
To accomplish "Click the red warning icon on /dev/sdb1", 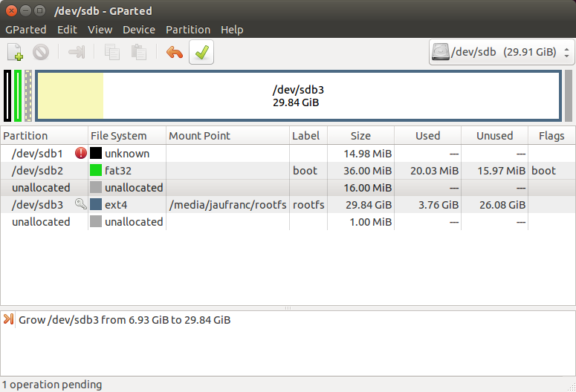I will (81, 153).
